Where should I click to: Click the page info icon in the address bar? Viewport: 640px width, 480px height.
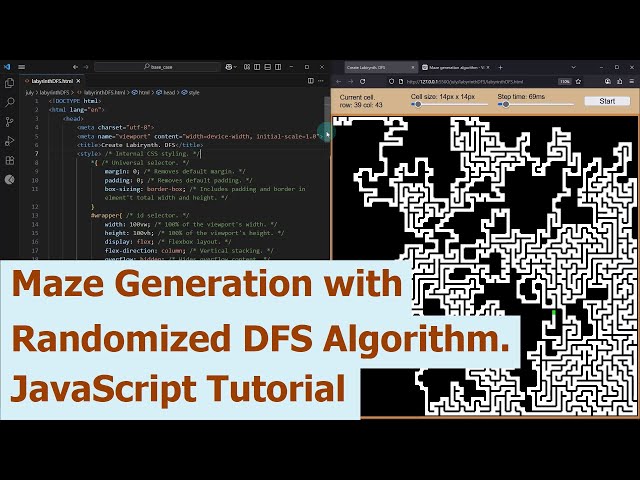pos(401,81)
